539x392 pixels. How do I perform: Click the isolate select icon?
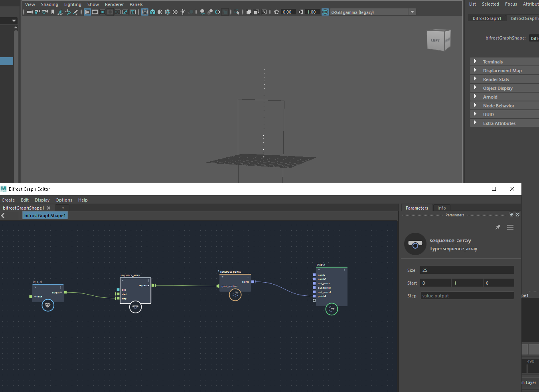(237, 12)
